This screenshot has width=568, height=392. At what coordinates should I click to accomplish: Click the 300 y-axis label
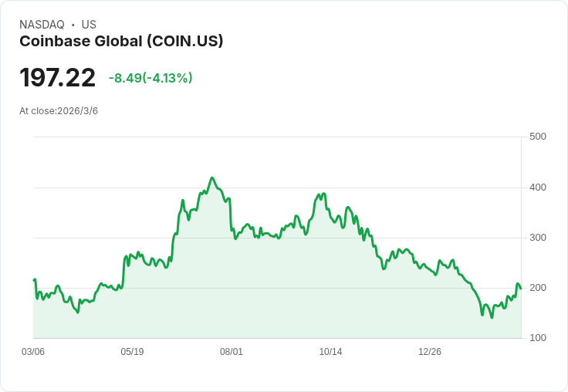click(538, 238)
